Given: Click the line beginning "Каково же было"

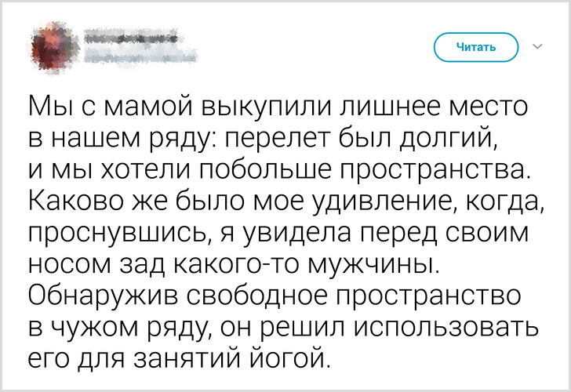Looking at the screenshot, I should [x=284, y=202].
